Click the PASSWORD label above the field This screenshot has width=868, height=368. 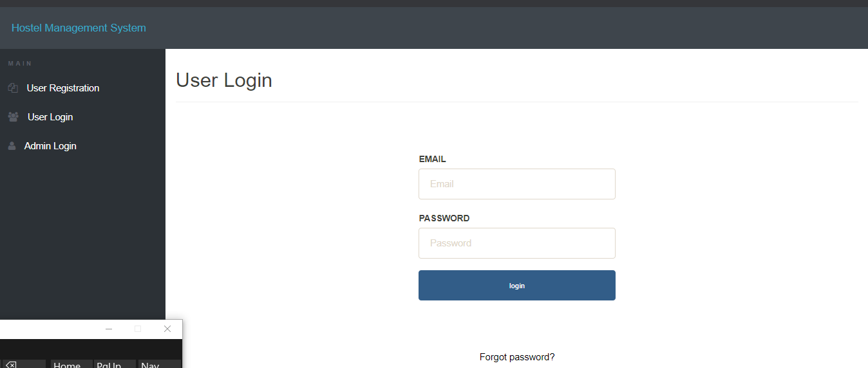tap(444, 218)
